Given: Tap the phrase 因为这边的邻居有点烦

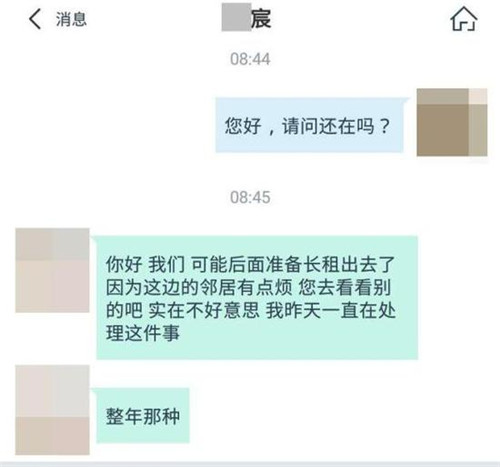Looking at the screenshot, I should pos(199,287).
